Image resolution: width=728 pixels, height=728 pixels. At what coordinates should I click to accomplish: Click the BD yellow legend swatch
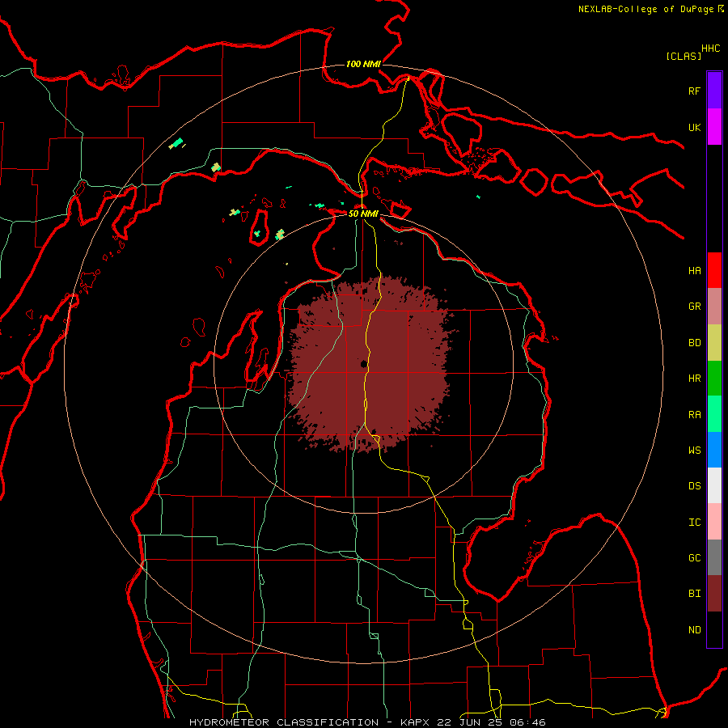pyautogui.click(x=714, y=343)
